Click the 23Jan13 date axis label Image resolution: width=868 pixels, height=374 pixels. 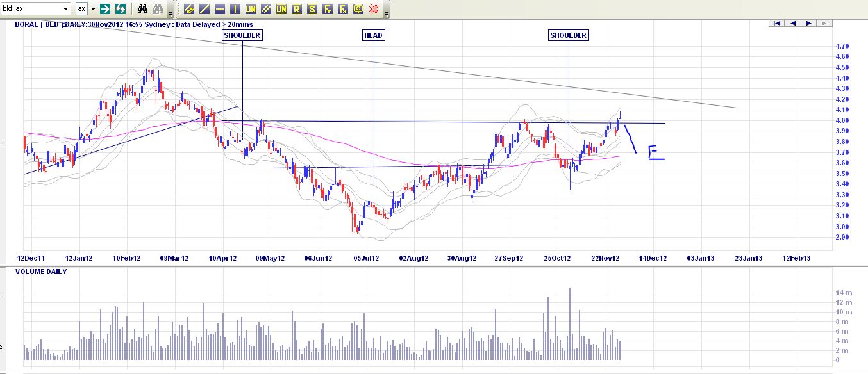point(749,258)
